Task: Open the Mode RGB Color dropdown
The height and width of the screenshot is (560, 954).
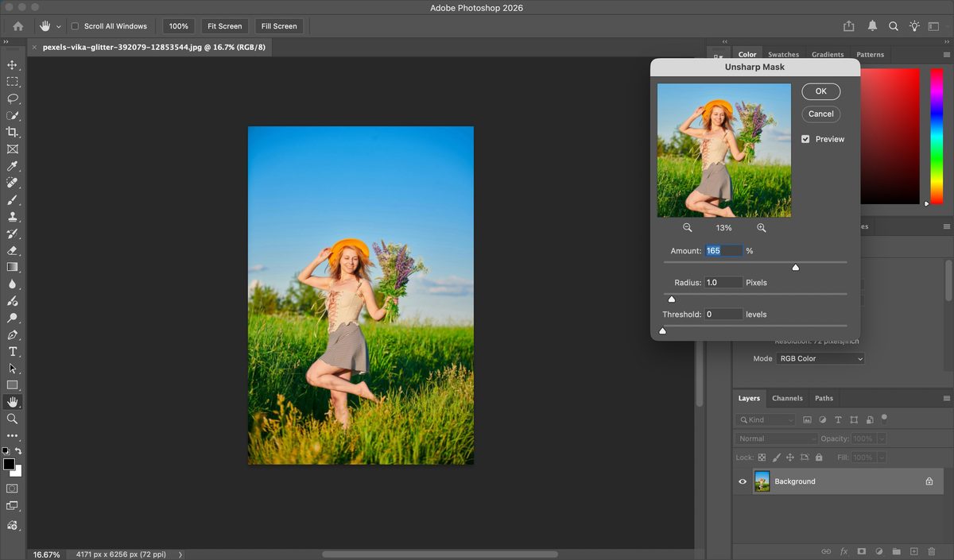Action: click(820, 359)
